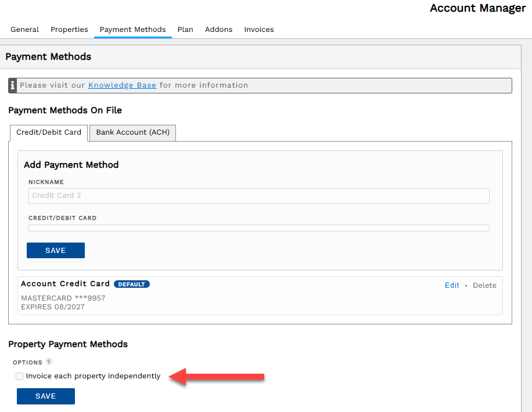View the Invoices tab
The image size is (532, 412).
(x=259, y=30)
